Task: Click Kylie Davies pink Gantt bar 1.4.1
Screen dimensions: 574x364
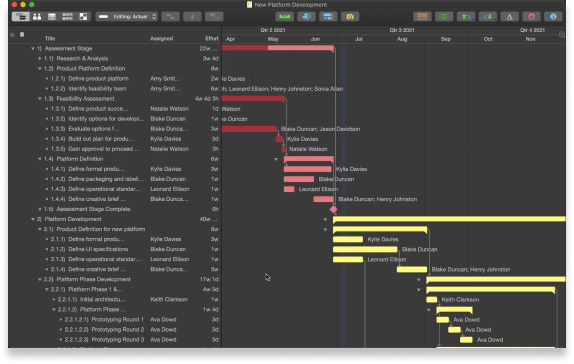Action: point(308,169)
